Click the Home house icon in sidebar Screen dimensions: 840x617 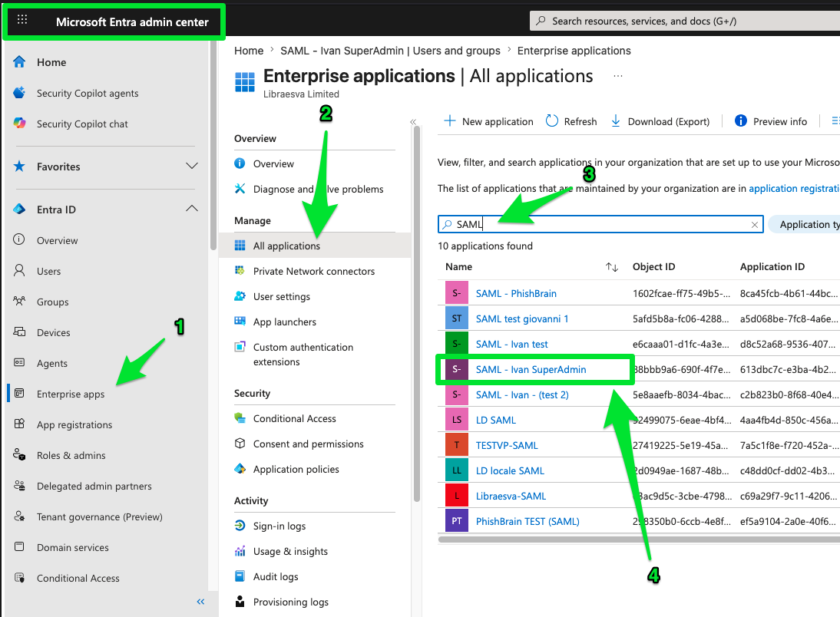(19, 61)
